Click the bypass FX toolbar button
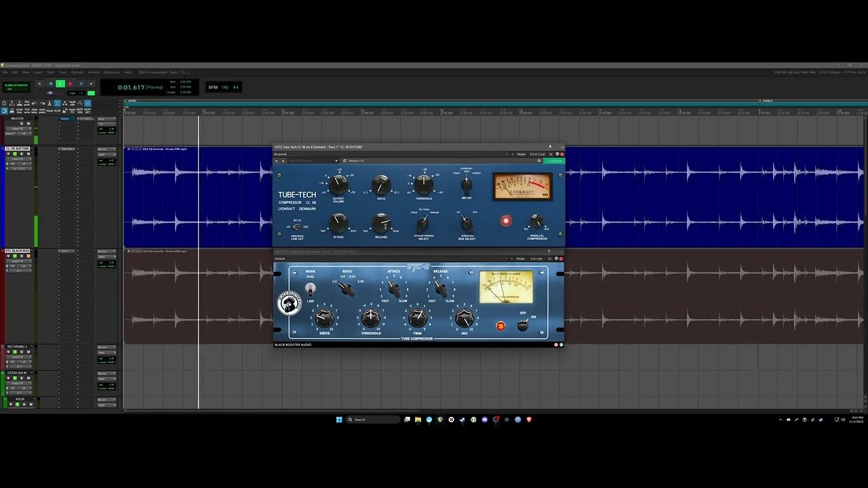868x488 pixels. click(x=73, y=111)
